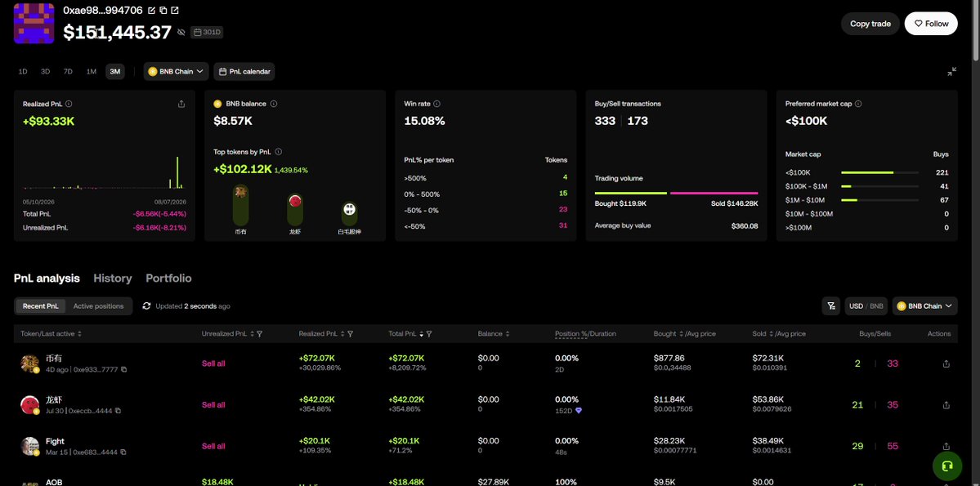
Task: Hide the total balance value
Action: coord(181,32)
